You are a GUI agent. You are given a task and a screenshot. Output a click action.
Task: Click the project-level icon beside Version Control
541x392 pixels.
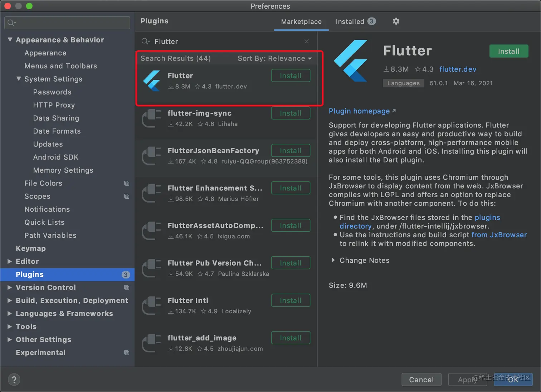point(127,287)
